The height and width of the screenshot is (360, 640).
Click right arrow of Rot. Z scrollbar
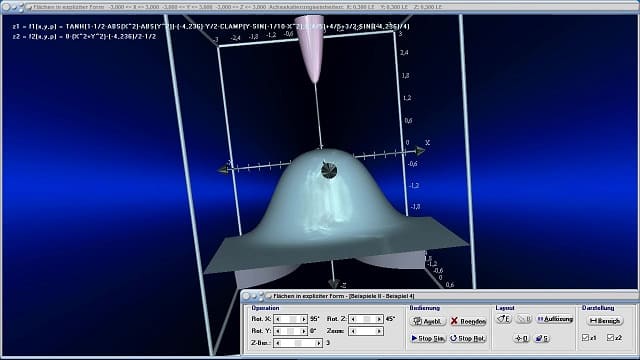[379, 319]
